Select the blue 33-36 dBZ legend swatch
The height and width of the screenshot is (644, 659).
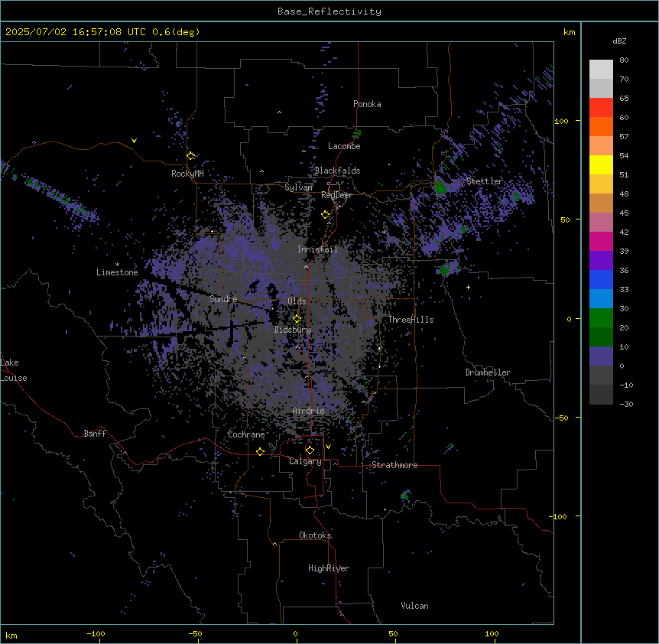(x=601, y=280)
